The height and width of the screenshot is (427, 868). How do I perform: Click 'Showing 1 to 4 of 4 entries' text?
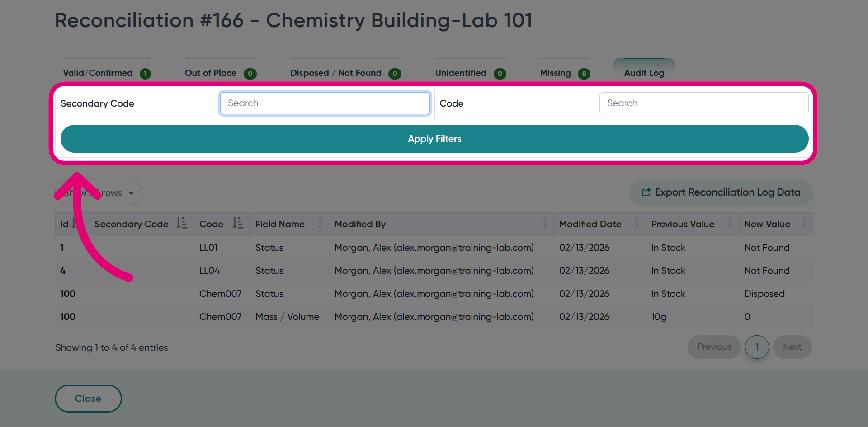click(112, 347)
